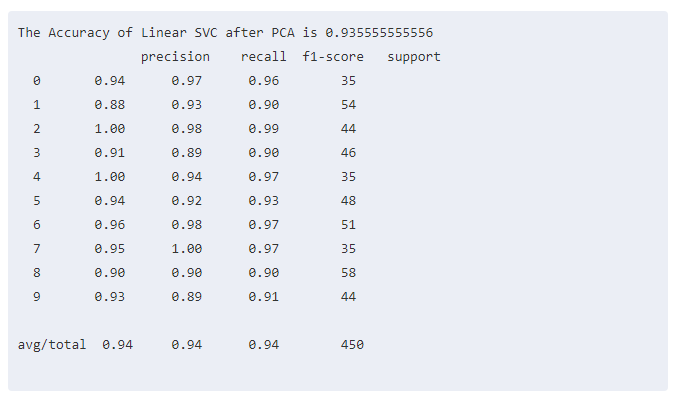Select class label 9 in last class row
Image resolution: width=684 pixels, height=401 pixels.
tap(37, 297)
